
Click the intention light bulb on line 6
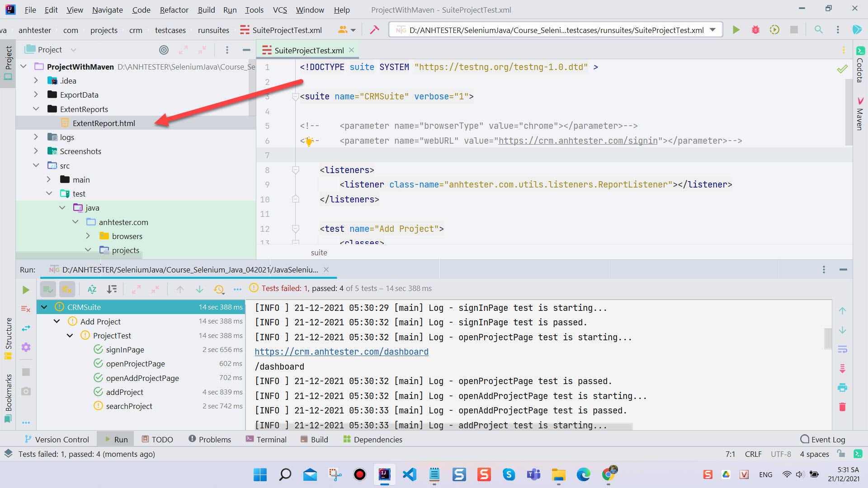click(309, 141)
